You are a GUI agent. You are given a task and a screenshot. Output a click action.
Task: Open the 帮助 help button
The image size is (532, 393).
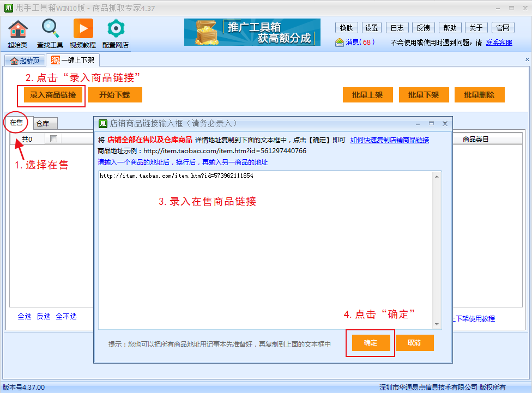click(x=450, y=28)
